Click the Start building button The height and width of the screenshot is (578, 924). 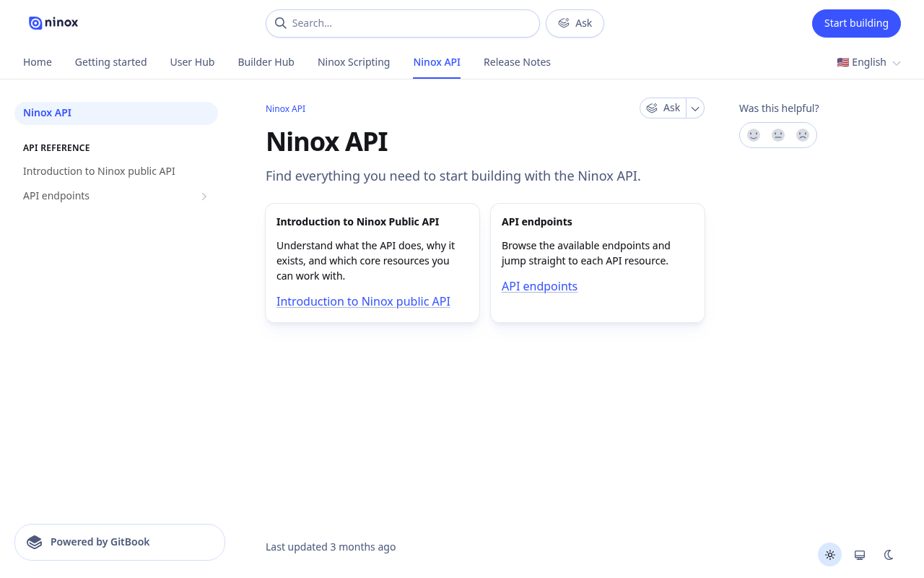[x=856, y=23]
